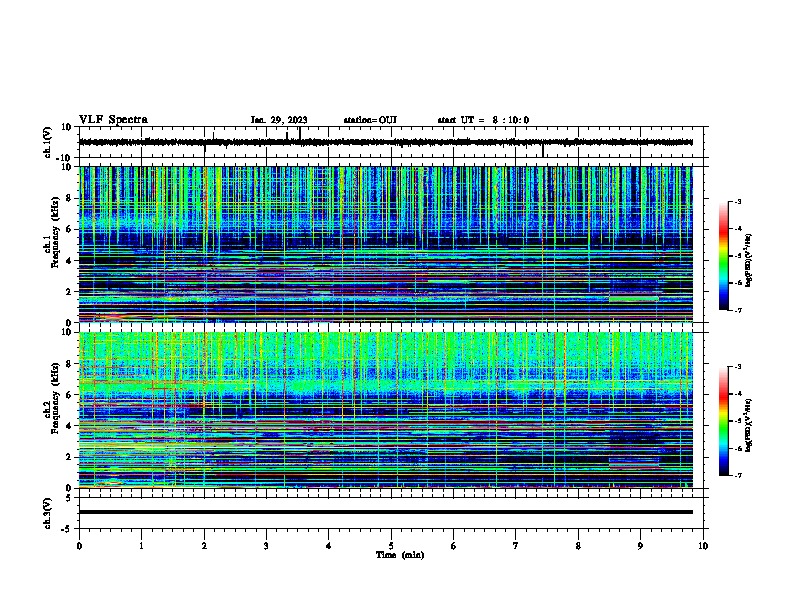The image size is (792, 612).
Task: Click time axis tick label "4"
Action: (x=329, y=546)
